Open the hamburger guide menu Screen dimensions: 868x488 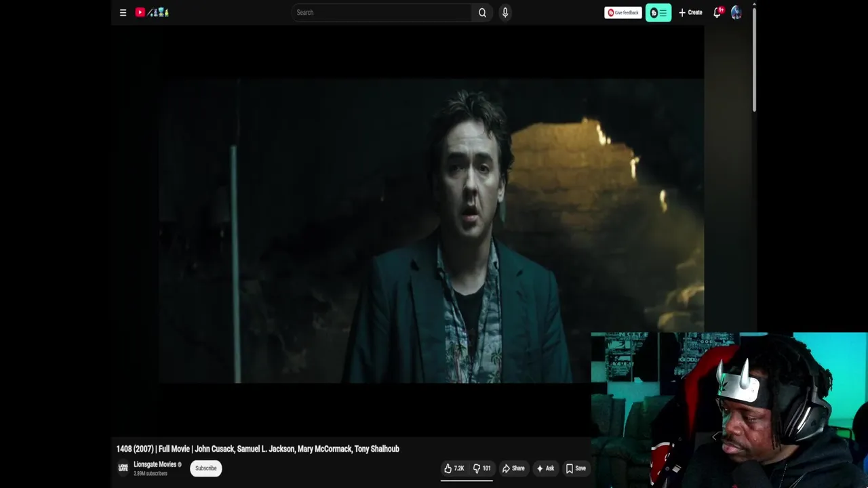123,12
